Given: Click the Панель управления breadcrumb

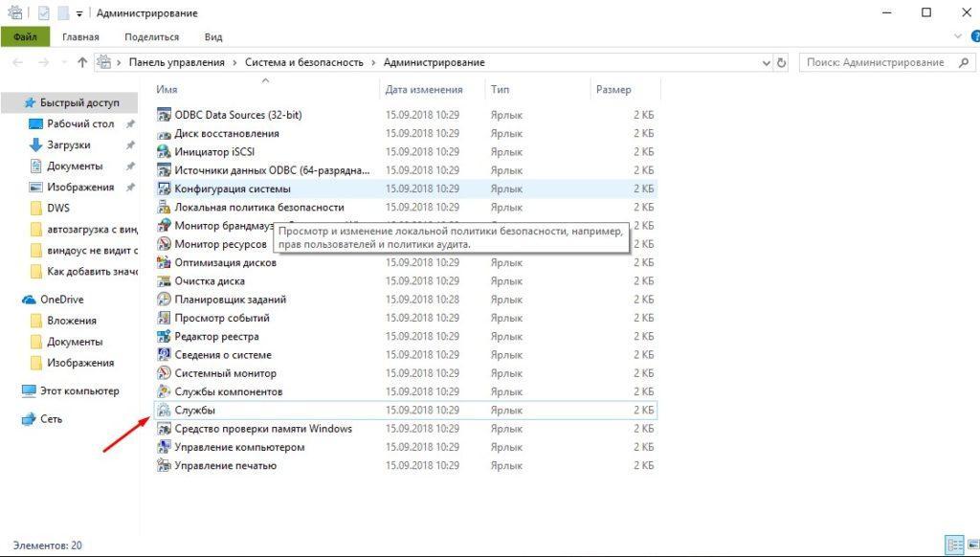Looking at the screenshot, I should [x=177, y=62].
